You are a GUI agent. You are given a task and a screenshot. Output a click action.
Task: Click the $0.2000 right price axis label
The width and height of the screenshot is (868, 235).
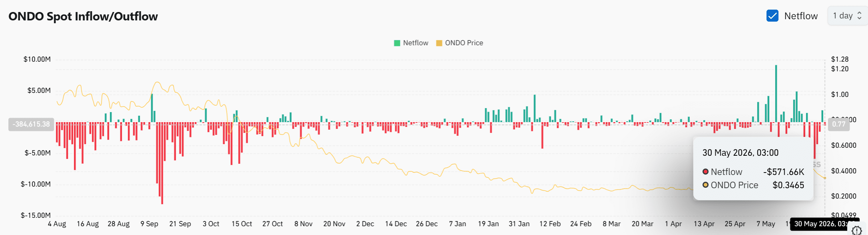point(844,196)
